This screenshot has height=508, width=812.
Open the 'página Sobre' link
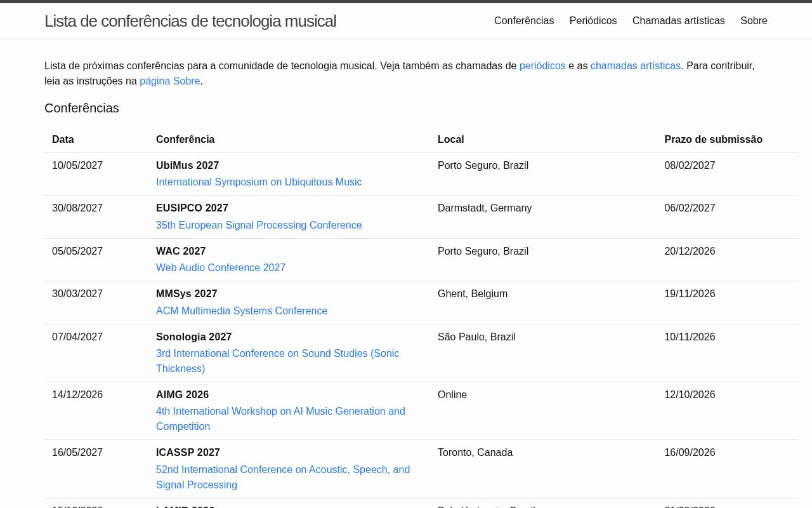coord(170,81)
